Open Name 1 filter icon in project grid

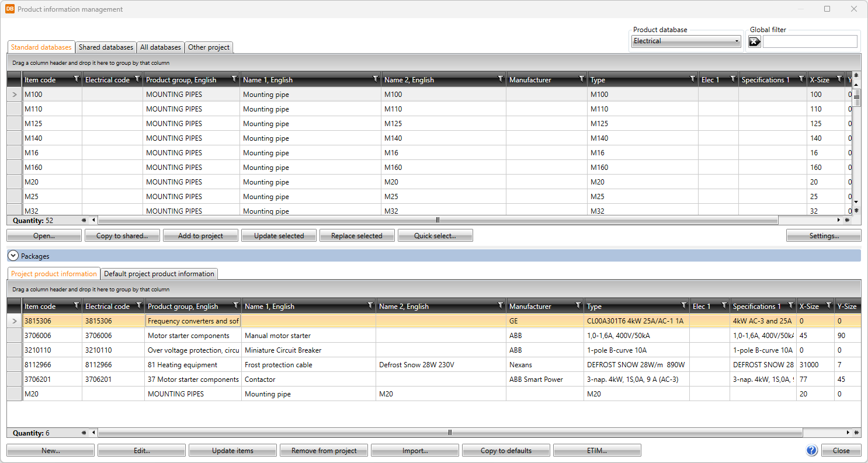[370, 305]
